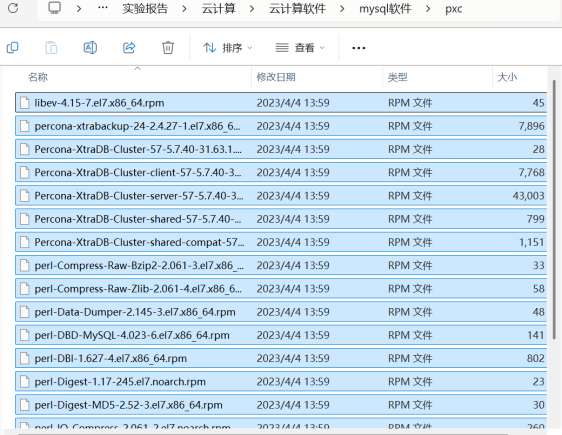This screenshot has width=562, height=435.
Task: Expand chevron after 云计算软件 breadcrumb
Action: click(x=342, y=8)
